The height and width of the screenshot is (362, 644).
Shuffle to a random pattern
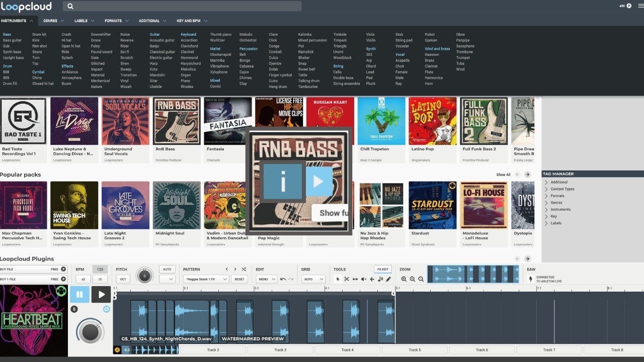pyautogui.click(x=244, y=269)
